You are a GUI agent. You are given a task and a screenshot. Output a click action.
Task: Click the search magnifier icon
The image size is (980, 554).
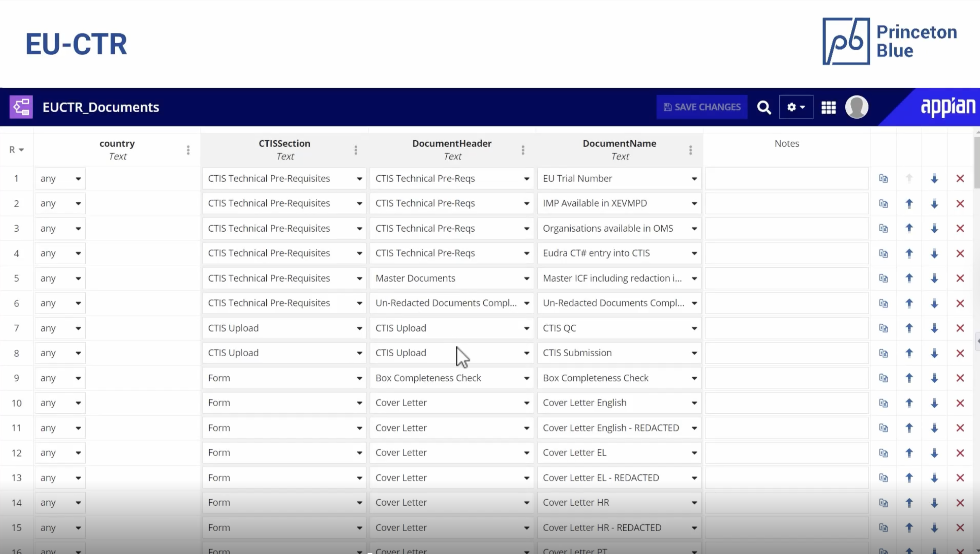(x=763, y=107)
